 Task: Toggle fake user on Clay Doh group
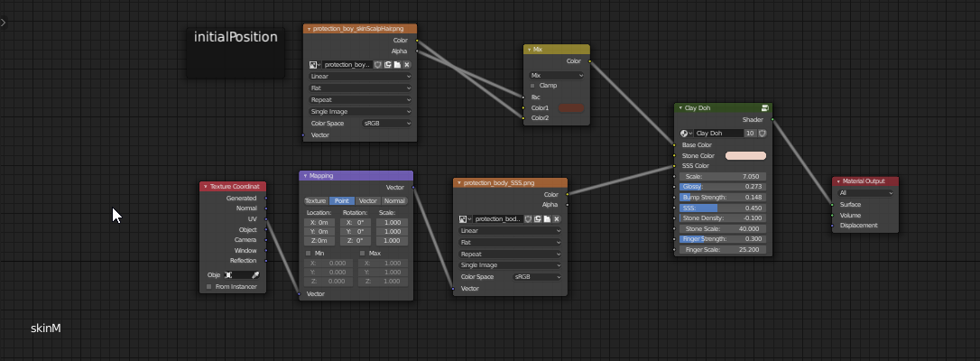pos(762,133)
